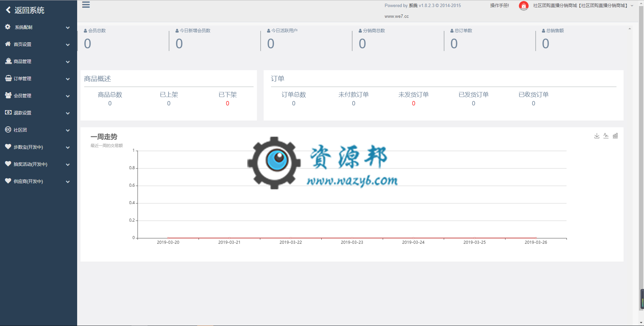Image resolution: width=644 pixels, height=326 pixels.
Task: Click 社区团购直播分销商城 account name
Action: tap(580, 6)
